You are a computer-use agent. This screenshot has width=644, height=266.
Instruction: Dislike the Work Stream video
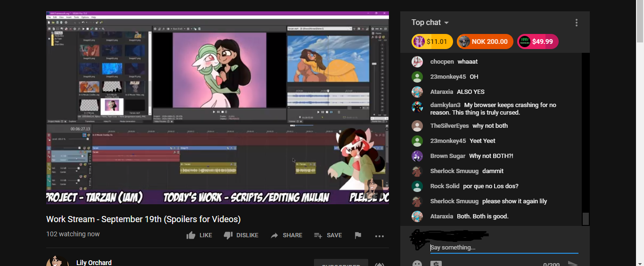pyautogui.click(x=241, y=235)
